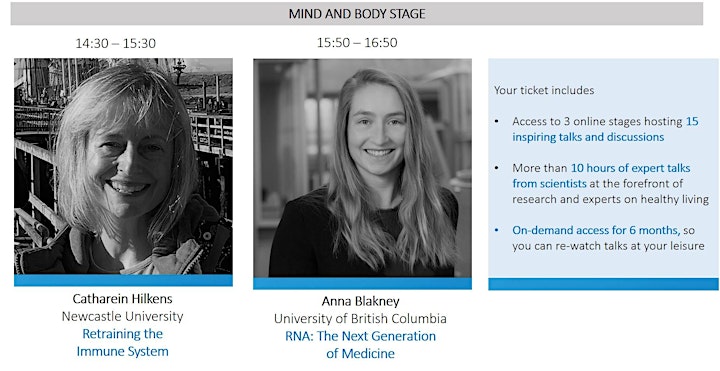Open the RNA: The Next Generation of Medicine talk title

pos(360,345)
